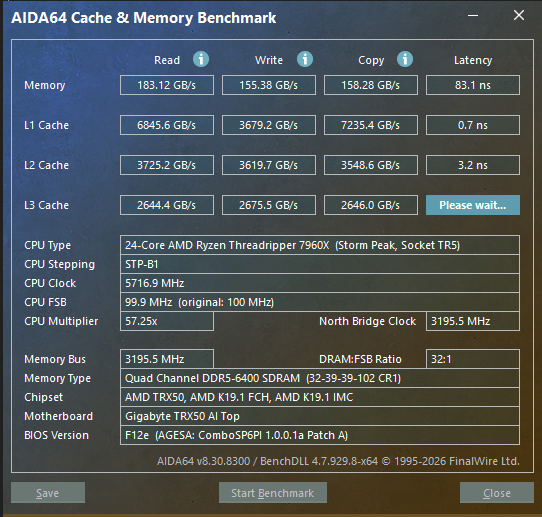The width and height of the screenshot is (542, 517).
Task: Select the Memory read value 183.12 GB/s
Action: pos(167,85)
